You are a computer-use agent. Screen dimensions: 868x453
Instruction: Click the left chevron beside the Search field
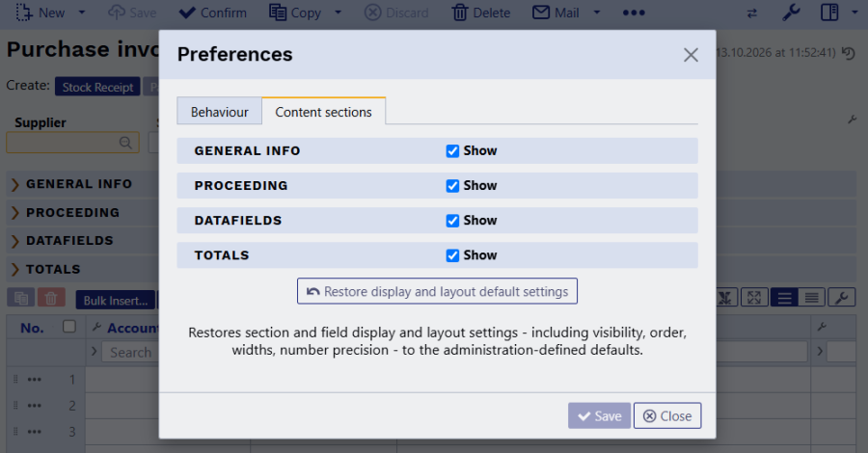click(x=95, y=351)
